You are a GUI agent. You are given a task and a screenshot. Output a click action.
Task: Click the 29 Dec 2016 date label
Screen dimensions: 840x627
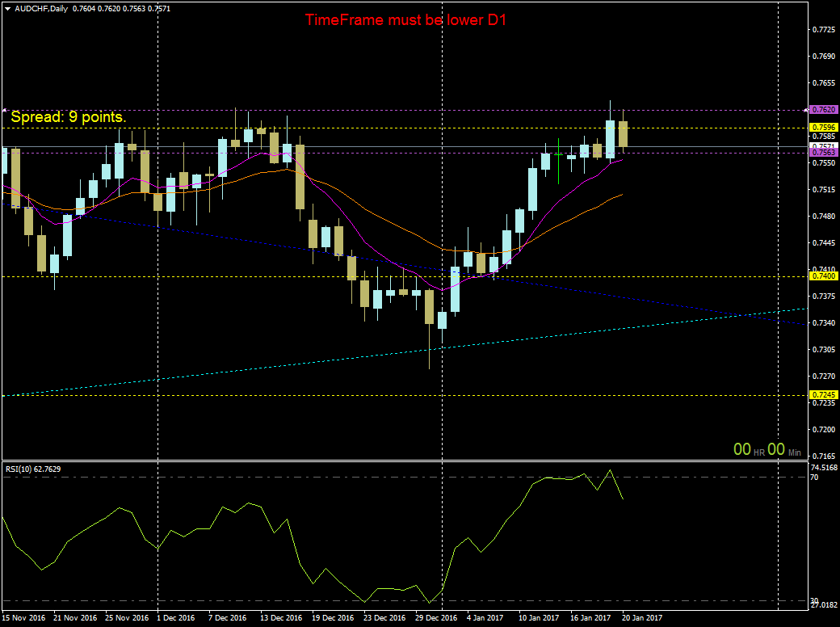[436, 618]
